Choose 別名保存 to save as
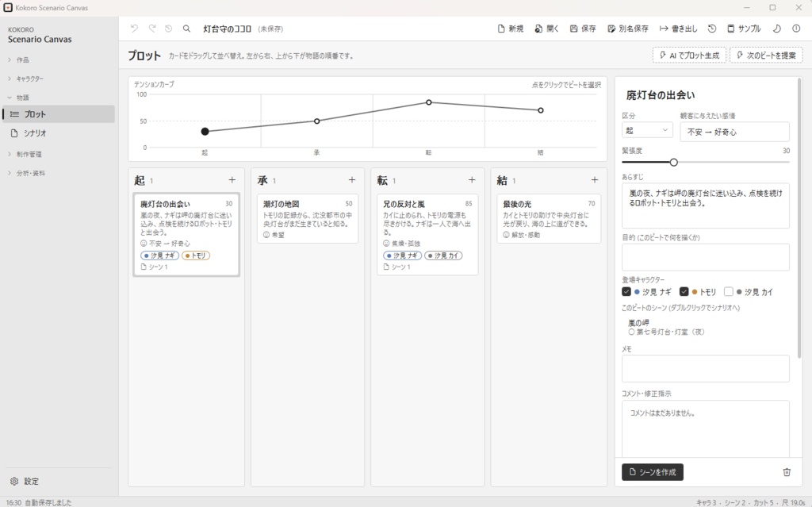The image size is (812, 507). [628, 29]
